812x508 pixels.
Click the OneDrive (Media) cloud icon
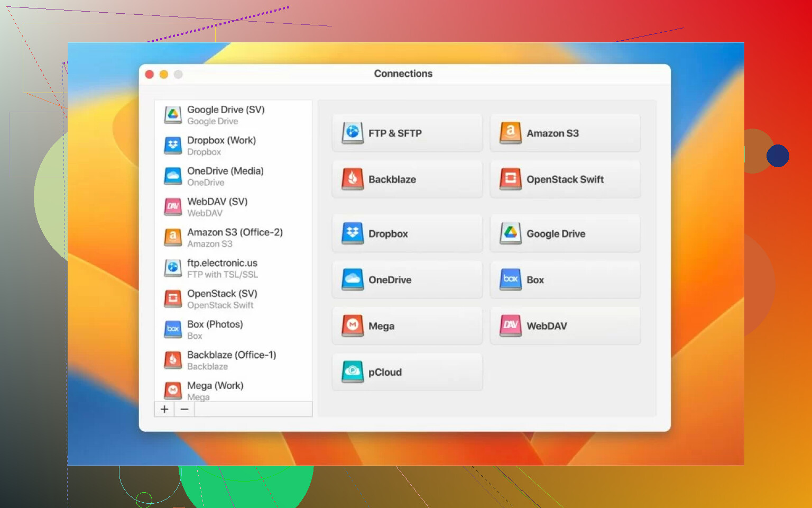pos(173,176)
